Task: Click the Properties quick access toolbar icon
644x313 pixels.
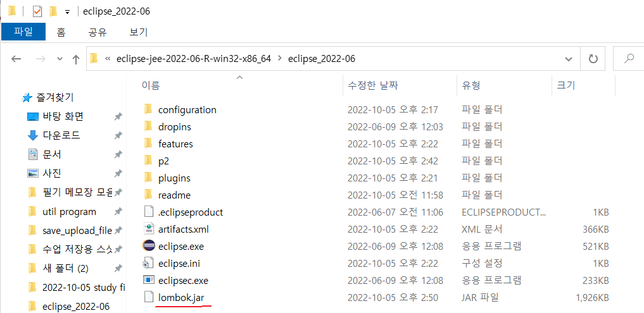Action: point(37,11)
